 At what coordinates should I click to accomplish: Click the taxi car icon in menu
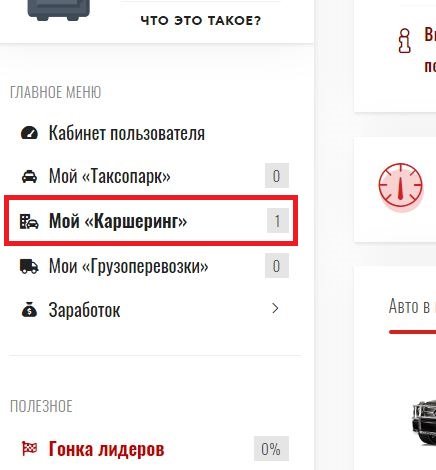tap(29, 176)
